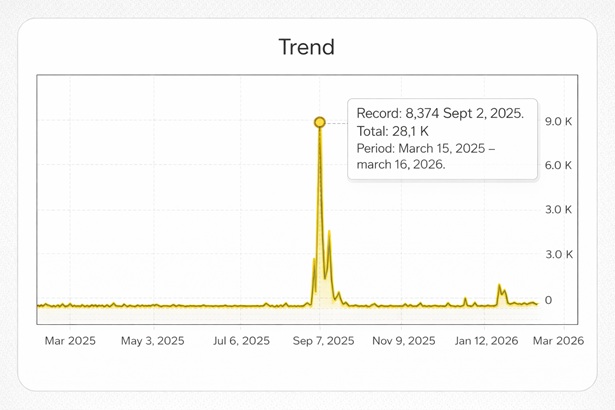Click the "3.0 K" label just above "0"
The image size is (615, 410).
556,254
